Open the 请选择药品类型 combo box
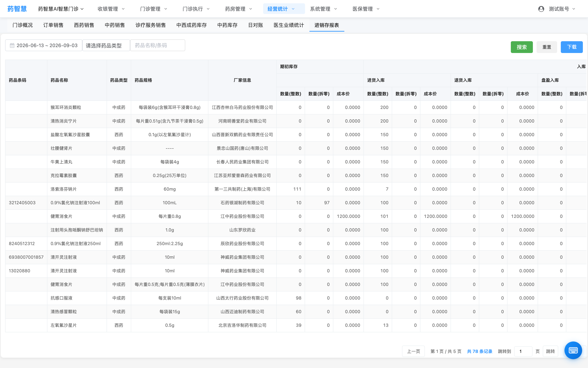 click(x=106, y=45)
